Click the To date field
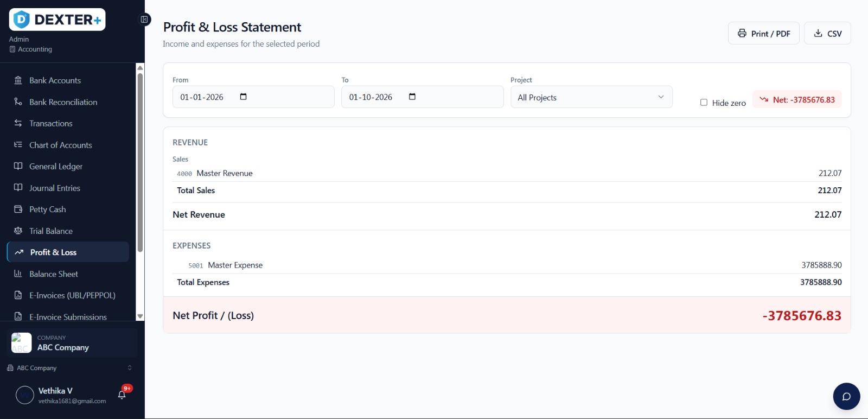 (x=422, y=97)
